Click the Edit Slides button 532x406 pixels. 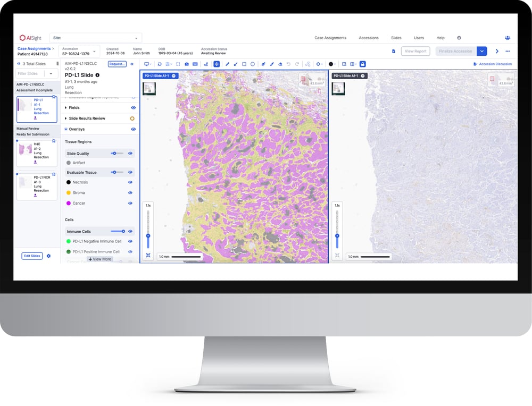click(32, 256)
